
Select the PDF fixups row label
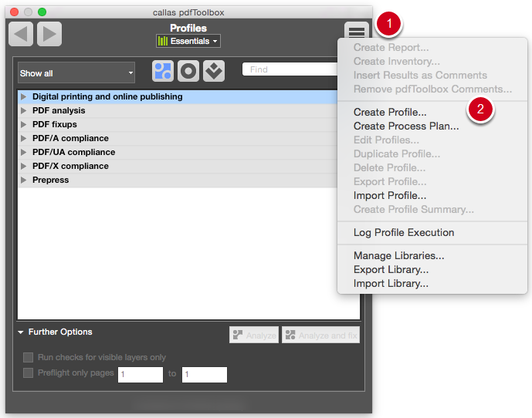click(x=55, y=124)
